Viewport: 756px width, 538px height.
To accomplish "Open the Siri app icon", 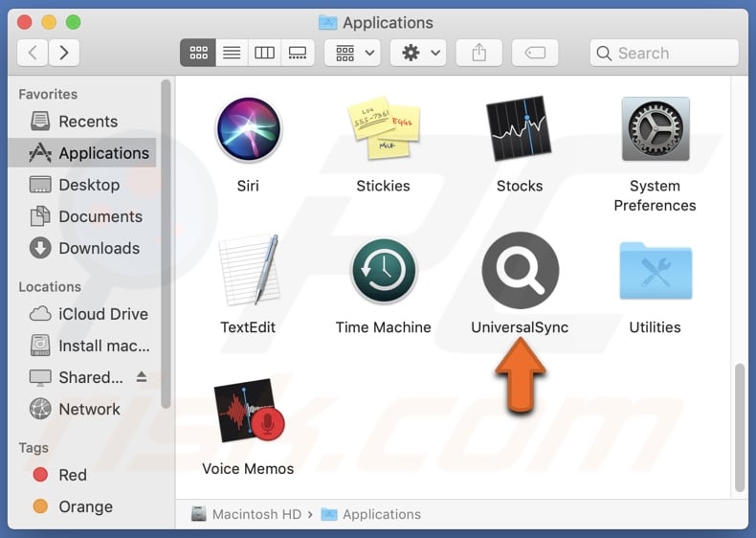I will tap(248, 129).
